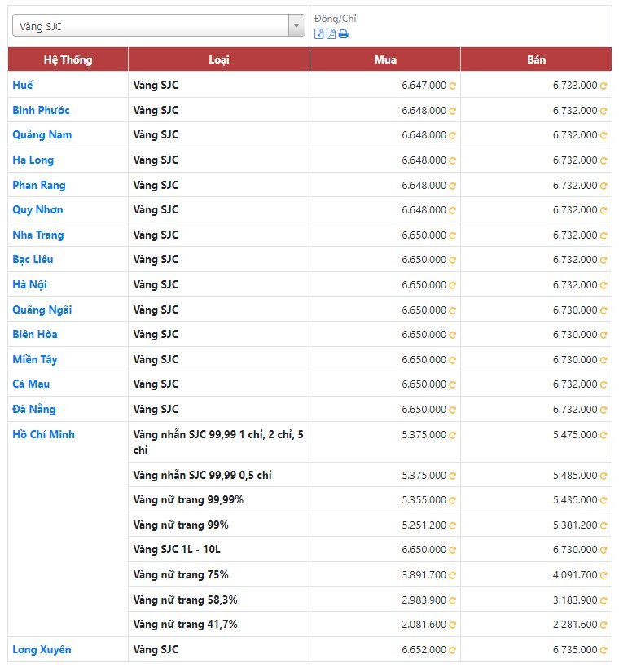Select the Vàng nữ trang 41,7% row label

(x=185, y=625)
